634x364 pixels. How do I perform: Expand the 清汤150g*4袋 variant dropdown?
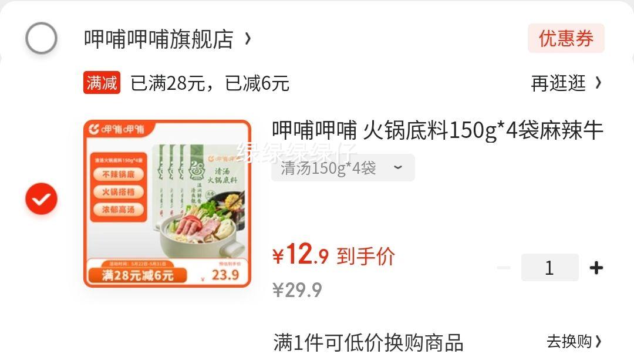343,168
